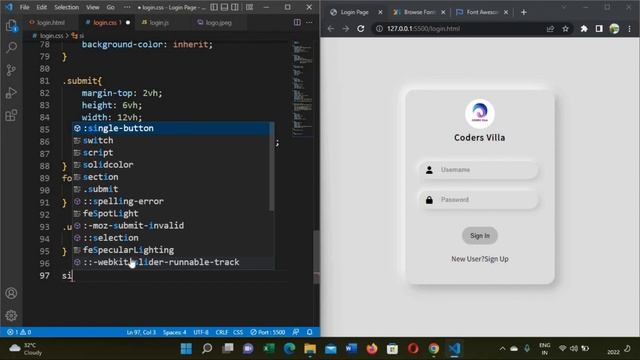Choose the feSpecularLighting suggestion

pos(173,250)
